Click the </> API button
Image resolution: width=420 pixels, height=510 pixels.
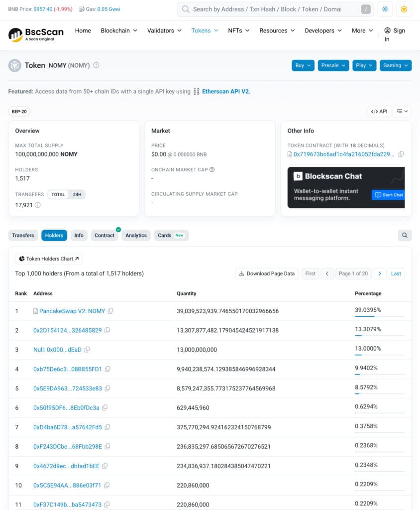(x=379, y=111)
